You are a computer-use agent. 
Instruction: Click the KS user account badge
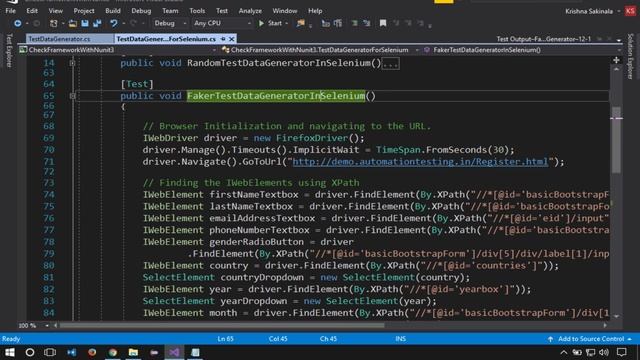click(630, 11)
